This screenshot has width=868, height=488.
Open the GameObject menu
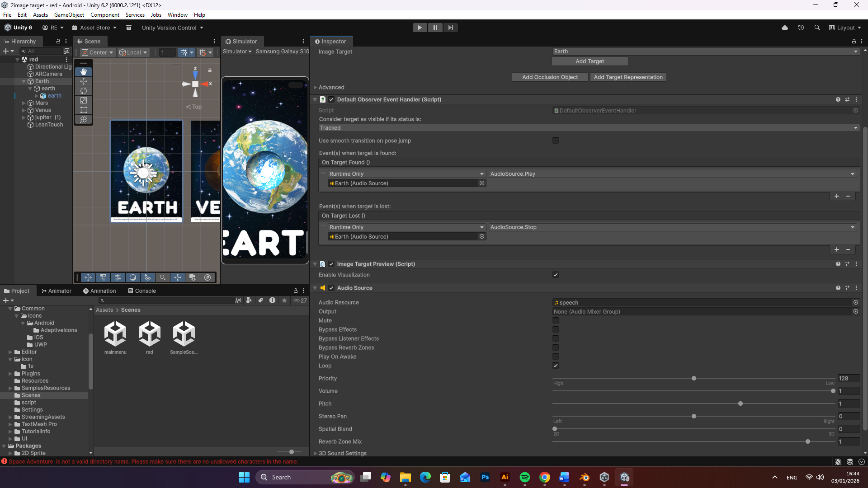[69, 15]
